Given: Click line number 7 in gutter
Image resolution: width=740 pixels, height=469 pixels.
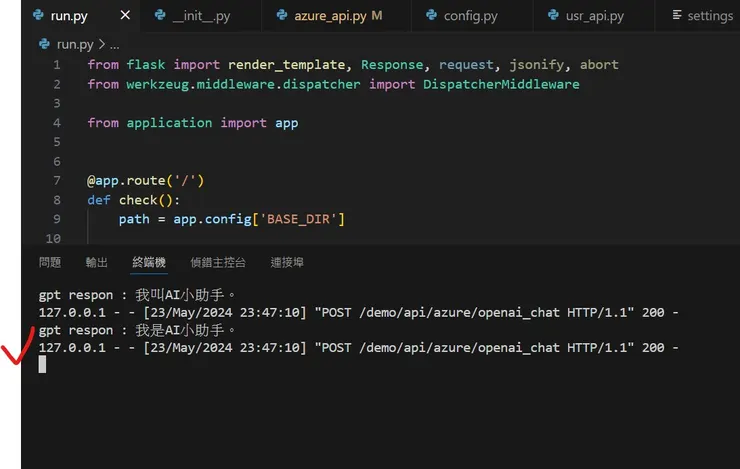Looking at the screenshot, I should [57, 180].
